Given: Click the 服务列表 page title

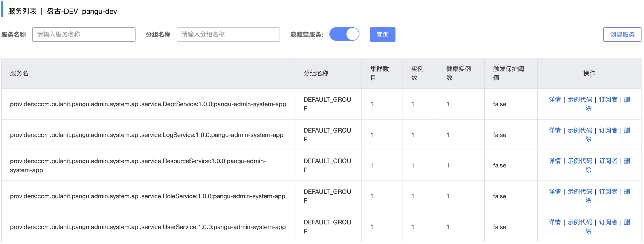Looking at the screenshot, I should click(22, 11).
